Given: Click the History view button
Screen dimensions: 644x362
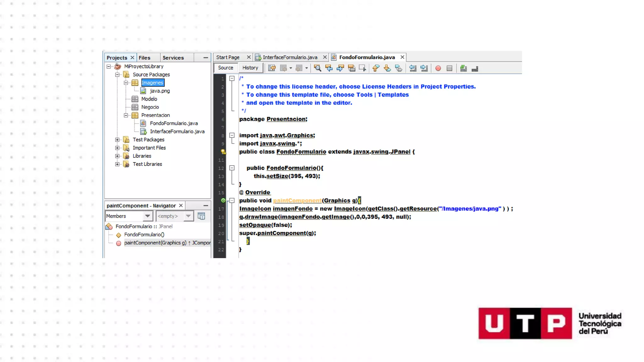Looking at the screenshot, I should (x=250, y=68).
